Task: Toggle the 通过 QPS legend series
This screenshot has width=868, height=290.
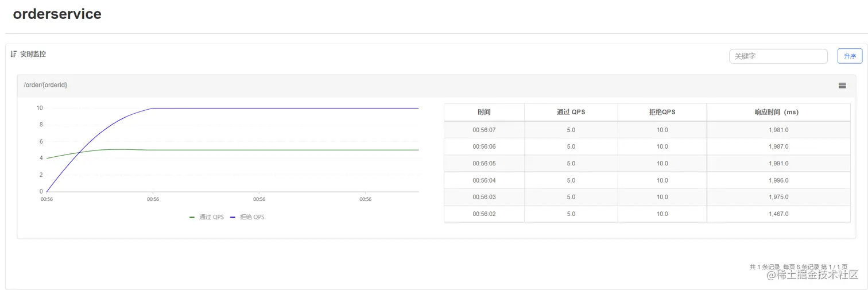Action: (207, 217)
